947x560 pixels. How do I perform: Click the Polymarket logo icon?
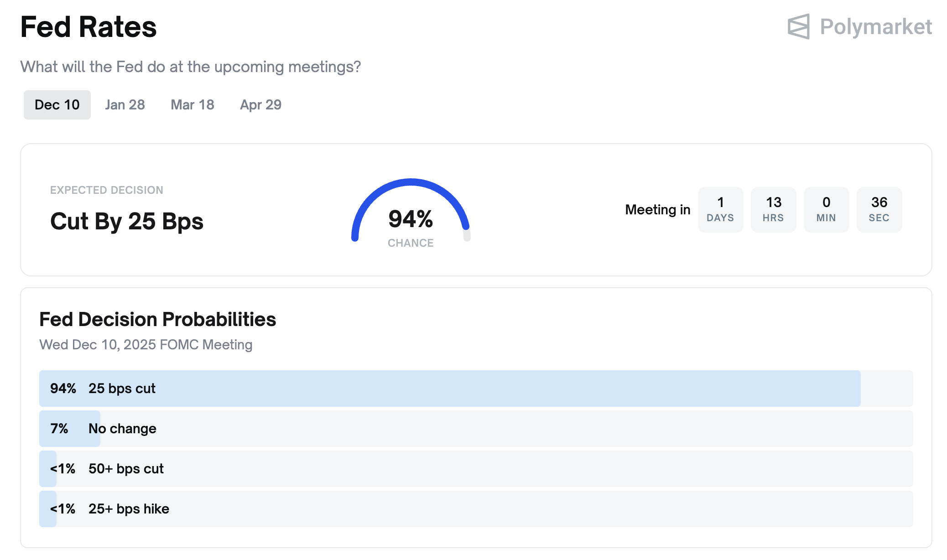coord(798,26)
